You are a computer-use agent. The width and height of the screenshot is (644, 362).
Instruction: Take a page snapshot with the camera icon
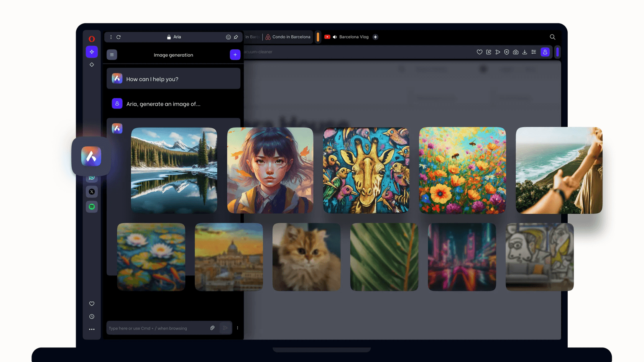click(516, 52)
